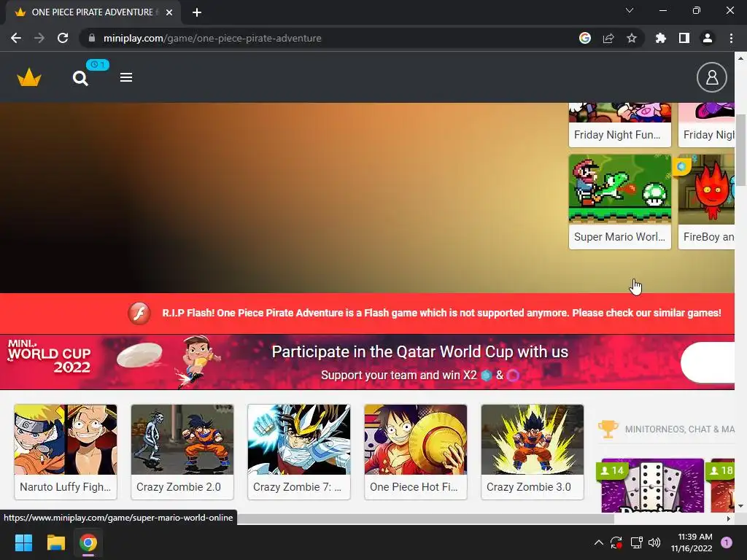Open Crazy Zombie 2.0 game
This screenshot has height=560, width=747.
click(182, 452)
